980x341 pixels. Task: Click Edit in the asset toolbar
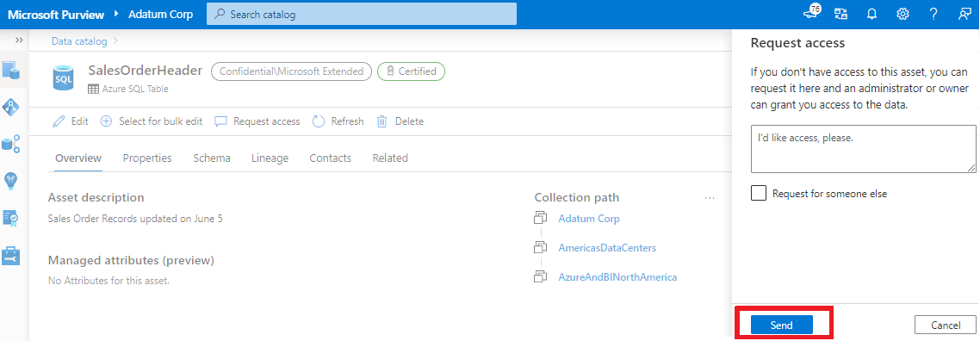pyautogui.click(x=71, y=121)
